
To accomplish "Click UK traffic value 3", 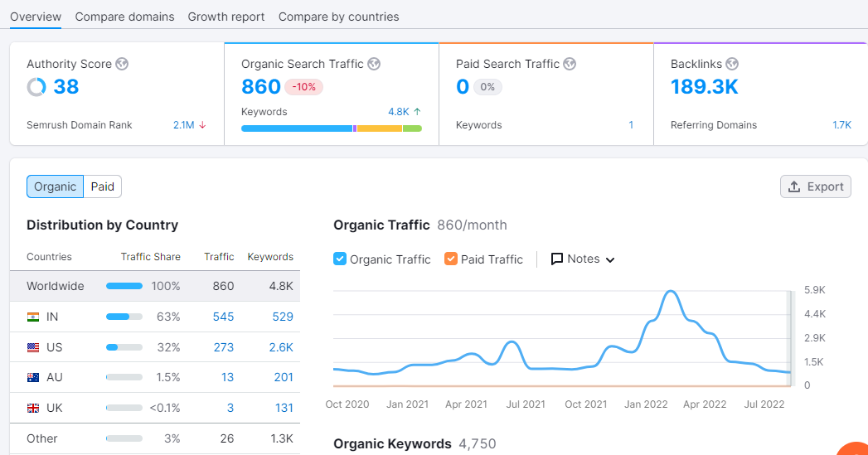I will coord(230,408).
